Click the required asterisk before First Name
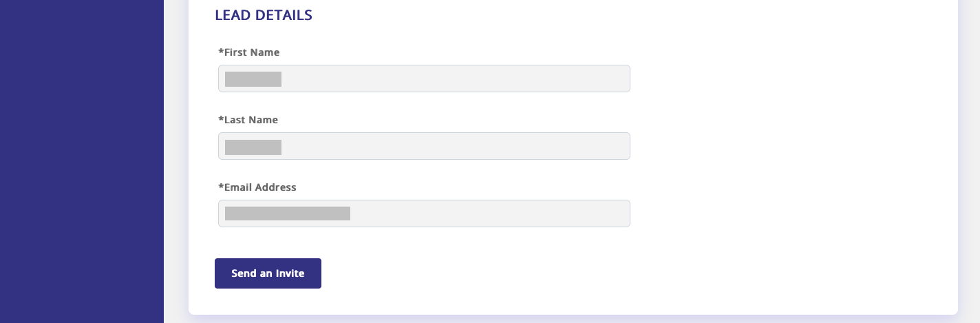 tap(221, 52)
